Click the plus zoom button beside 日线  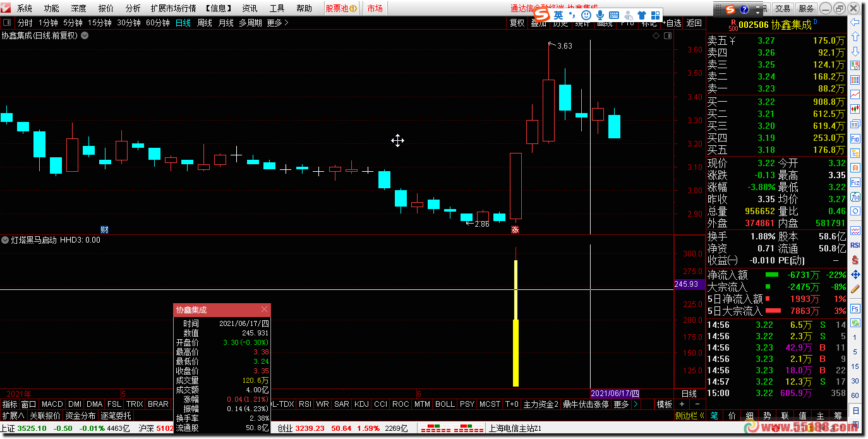coord(682,404)
